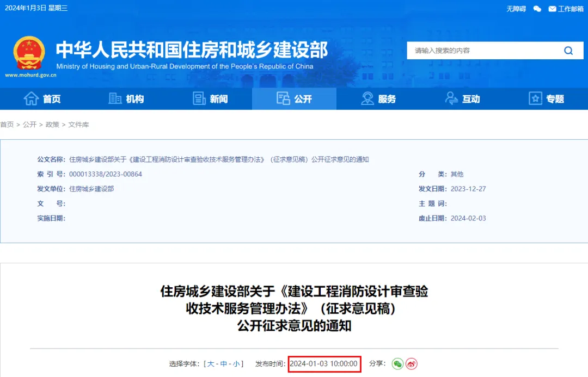Image resolution: width=588 pixels, height=377 pixels.
Task: Open the 专题 menu item
Action: pyautogui.click(x=550, y=98)
